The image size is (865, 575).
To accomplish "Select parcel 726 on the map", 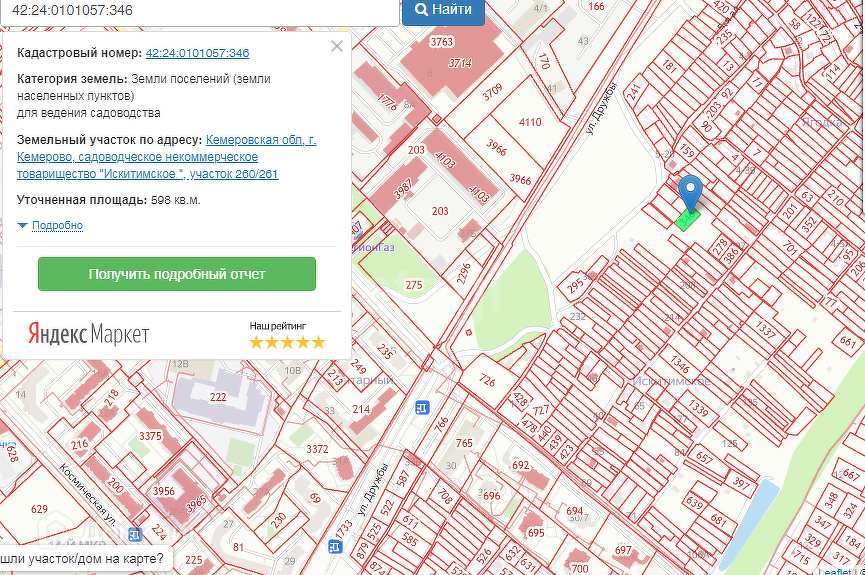I will coord(487,381).
